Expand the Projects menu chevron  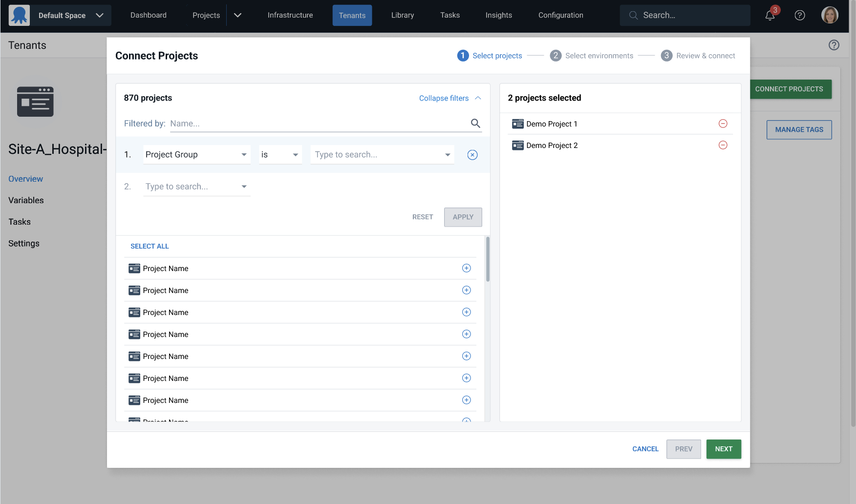click(x=238, y=15)
